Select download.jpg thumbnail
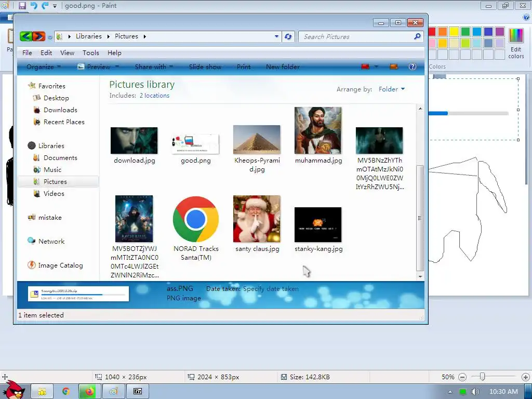This screenshot has height=399, width=532. (134, 140)
